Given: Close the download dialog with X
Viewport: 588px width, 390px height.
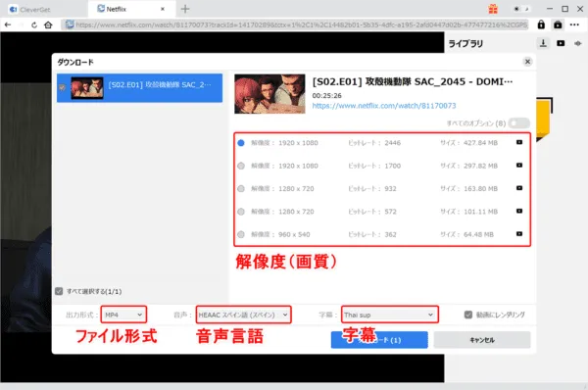Looking at the screenshot, I should click(x=527, y=62).
